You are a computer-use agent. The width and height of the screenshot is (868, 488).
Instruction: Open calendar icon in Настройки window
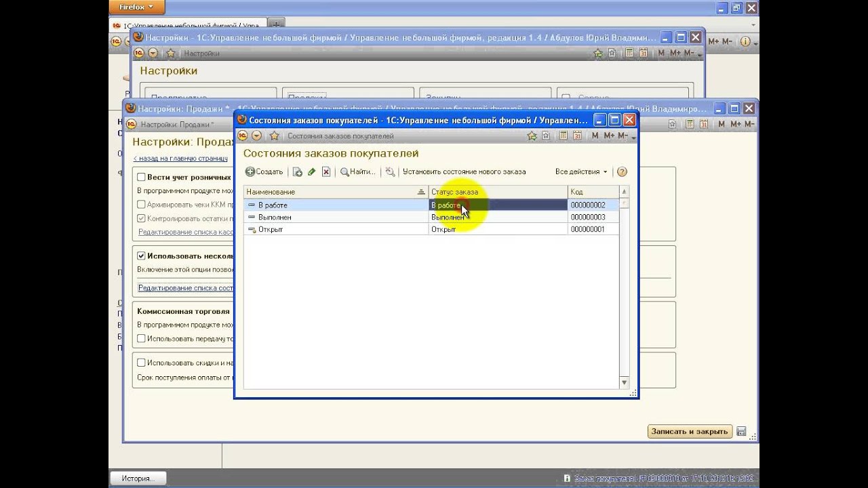coord(642,52)
